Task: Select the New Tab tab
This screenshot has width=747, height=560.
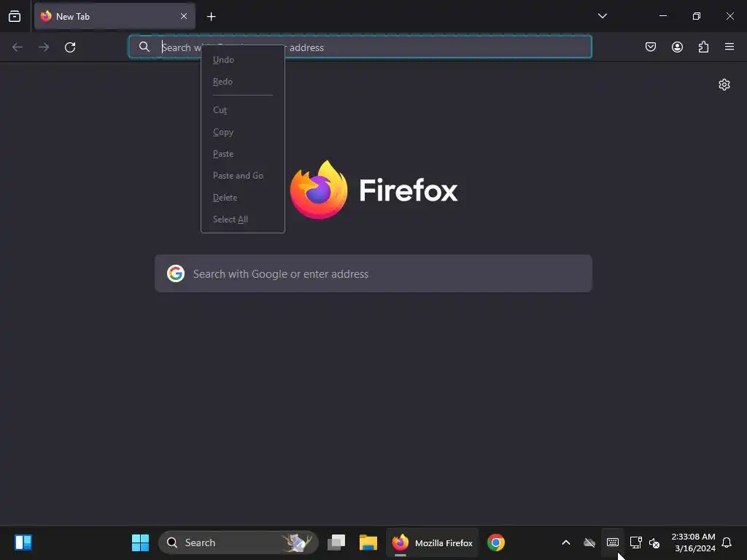Action: [115, 16]
